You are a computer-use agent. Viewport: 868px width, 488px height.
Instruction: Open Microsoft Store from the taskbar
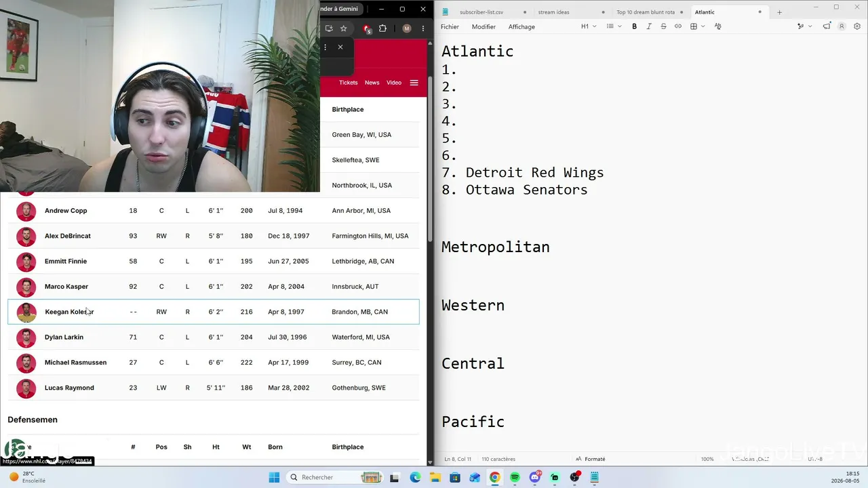455,477
